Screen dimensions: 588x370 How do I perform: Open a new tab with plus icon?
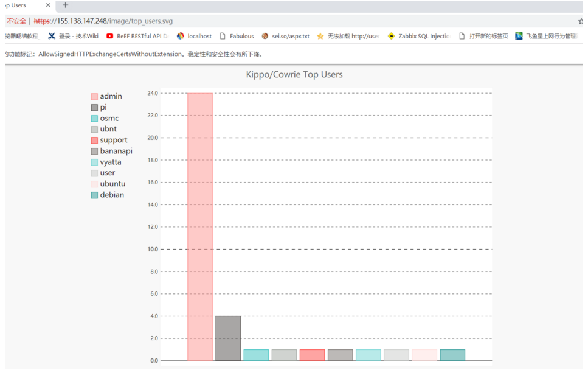tap(65, 5)
